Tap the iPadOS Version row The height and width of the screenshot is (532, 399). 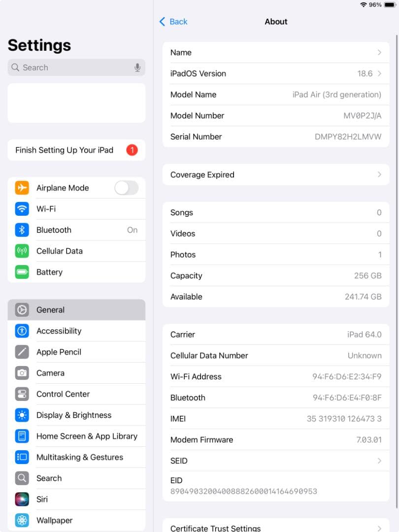click(276, 73)
